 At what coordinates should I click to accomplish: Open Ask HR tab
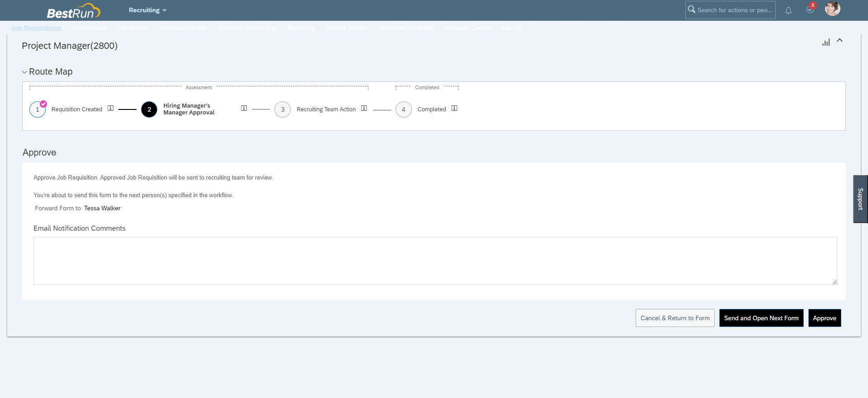tap(511, 28)
